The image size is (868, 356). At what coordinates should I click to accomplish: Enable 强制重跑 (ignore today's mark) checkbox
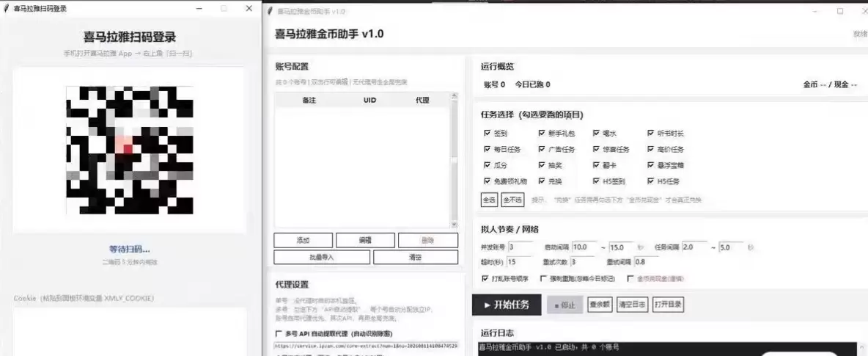[544, 278]
